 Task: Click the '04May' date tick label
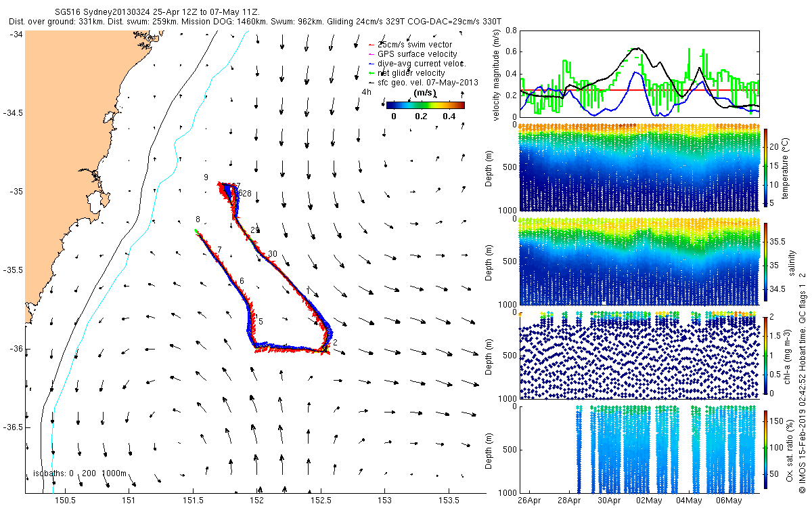point(689,501)
